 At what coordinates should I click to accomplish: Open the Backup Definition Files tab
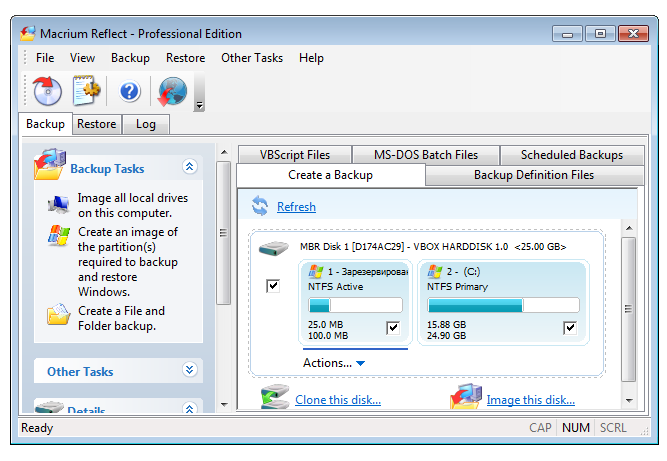[534, 175]
